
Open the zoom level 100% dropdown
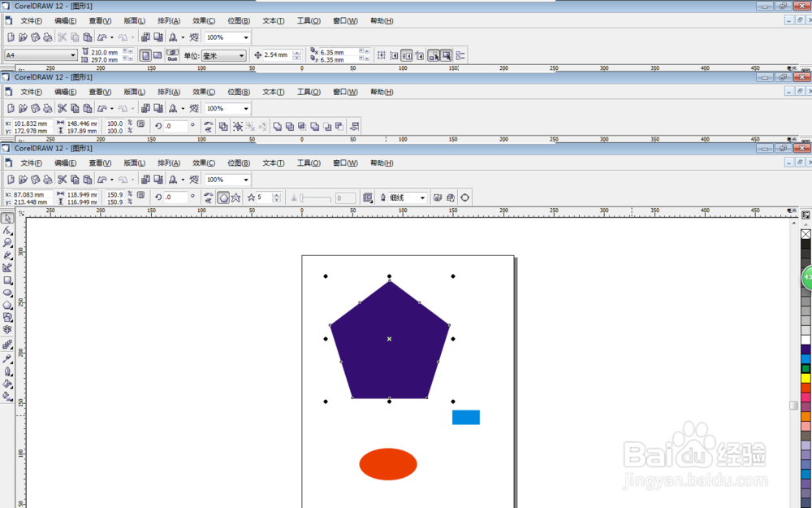(244, 180)
